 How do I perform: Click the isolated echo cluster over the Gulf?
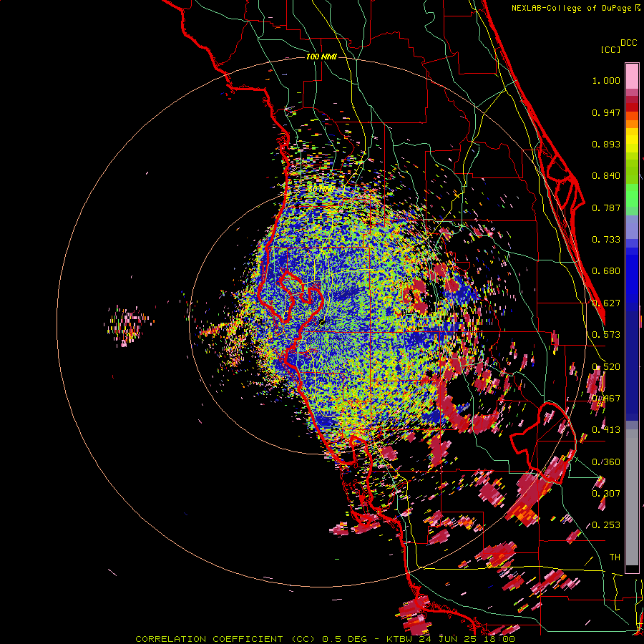(x=128, y=326)
